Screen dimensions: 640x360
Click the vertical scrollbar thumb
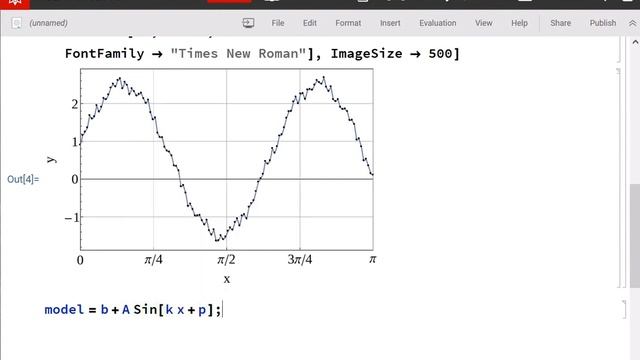635,236
